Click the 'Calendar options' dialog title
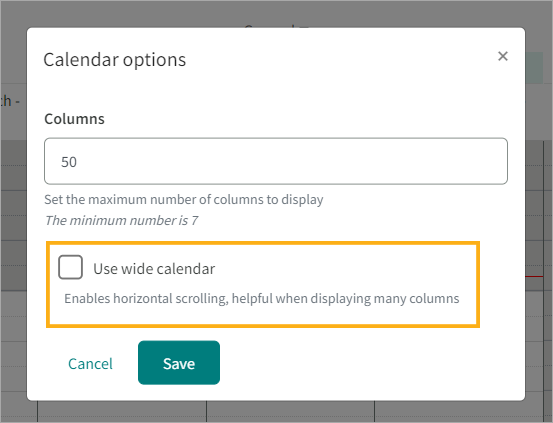The height and width of the screenshot is (423, 553). click(115, 60)
